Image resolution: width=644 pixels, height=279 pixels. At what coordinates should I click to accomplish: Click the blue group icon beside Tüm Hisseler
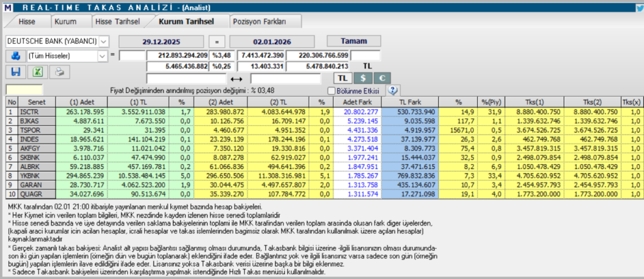tap(16, 56)
